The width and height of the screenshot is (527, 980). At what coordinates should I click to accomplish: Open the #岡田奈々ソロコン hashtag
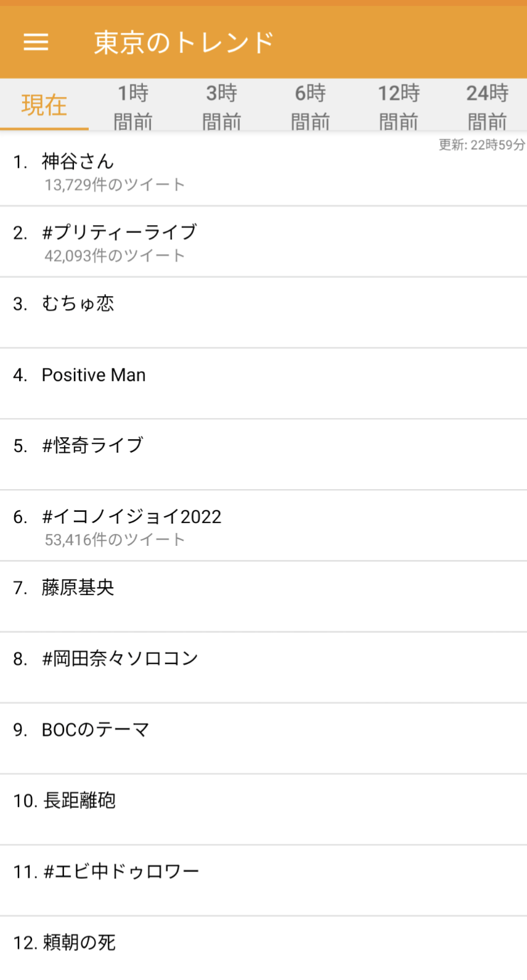[x=120, y=659]
